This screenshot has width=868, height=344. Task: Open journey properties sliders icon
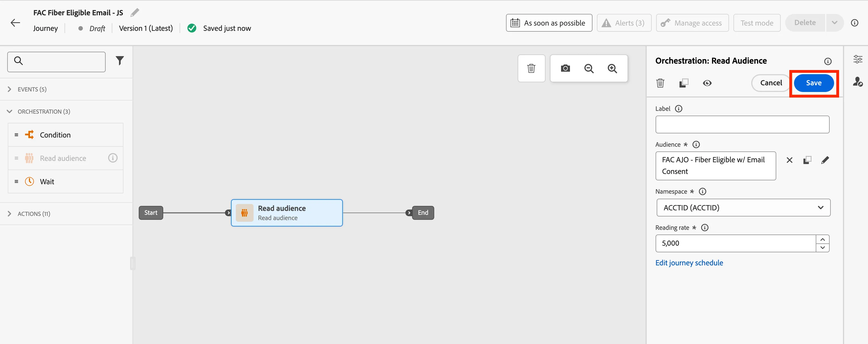pos(857,59)
